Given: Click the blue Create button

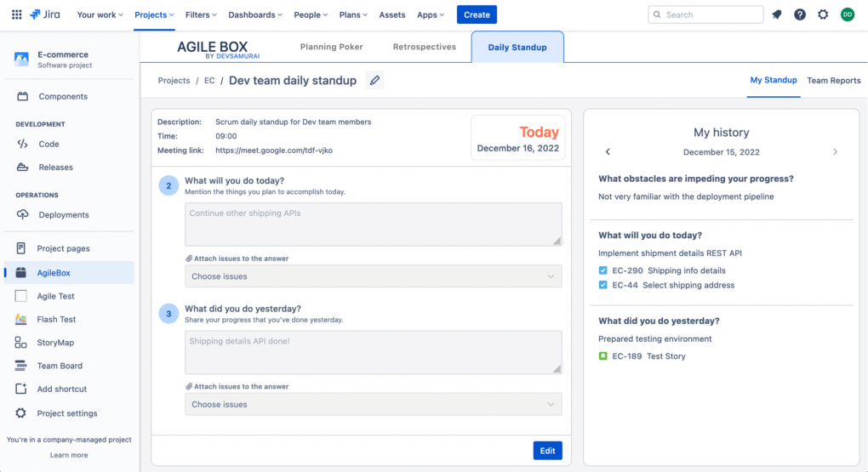Looking at the screenshot, I should [x=477, y=15].
